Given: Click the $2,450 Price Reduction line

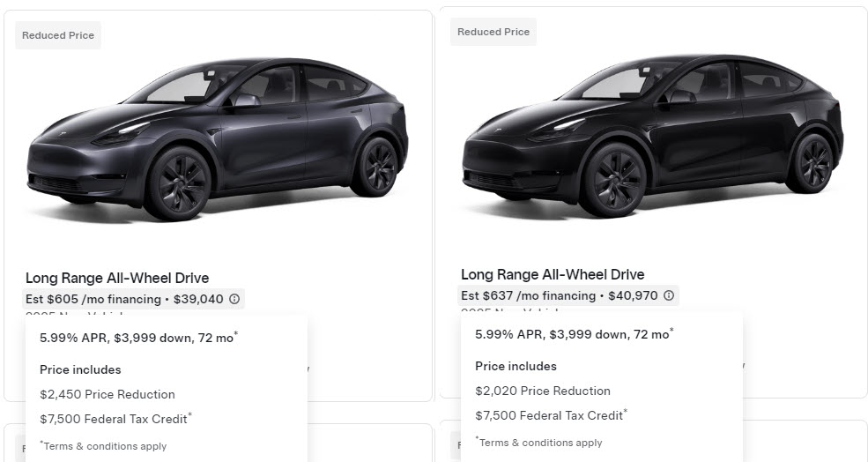Looking at the screenshot, I should pyautogui.click(x=108, y=394).
